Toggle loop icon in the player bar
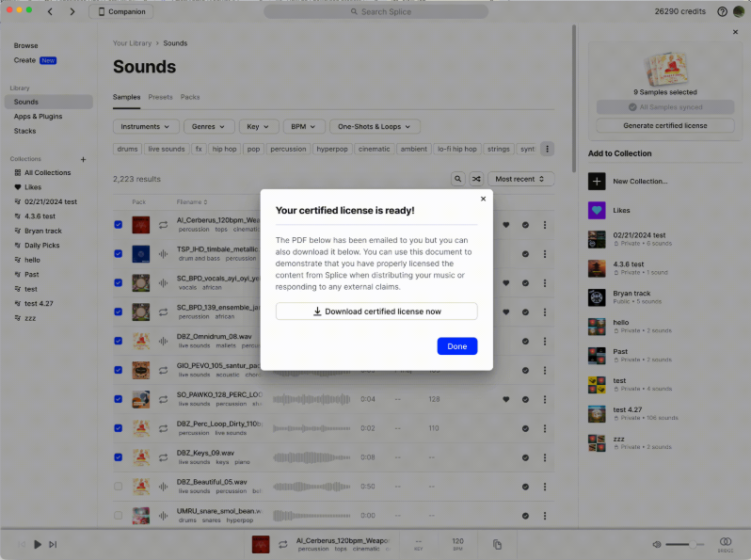 click(x=283, y=544)
